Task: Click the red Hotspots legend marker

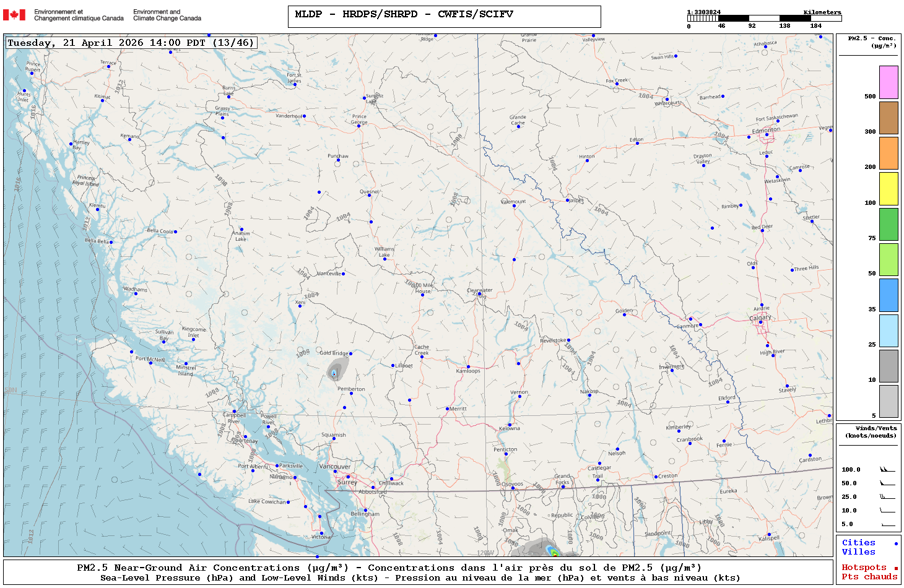Action: coord(895,568)
